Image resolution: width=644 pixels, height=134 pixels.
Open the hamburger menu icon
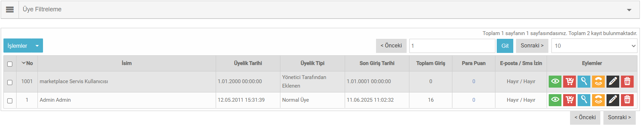(x=10, y=10)
